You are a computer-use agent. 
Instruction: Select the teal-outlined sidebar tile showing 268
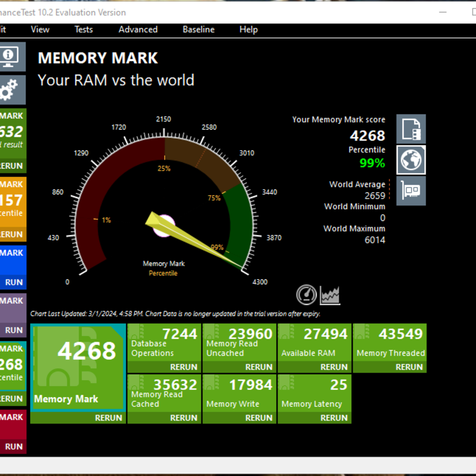[x=13, y=366]
